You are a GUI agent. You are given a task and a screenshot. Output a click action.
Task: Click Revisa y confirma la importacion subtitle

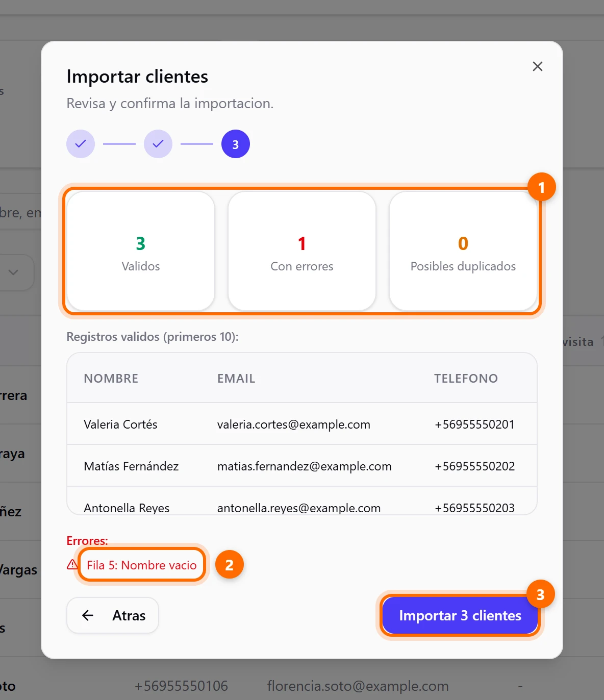point(170,104)
